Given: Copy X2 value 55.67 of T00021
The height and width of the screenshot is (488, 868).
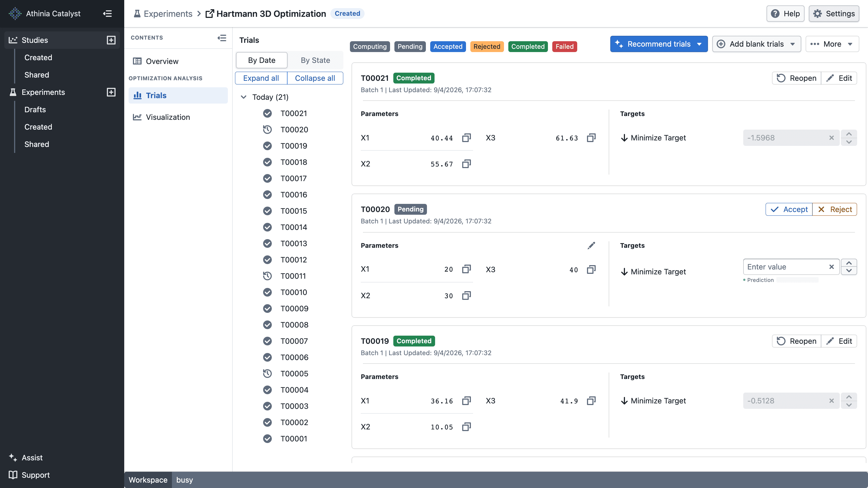Looking at the screenshot, I should [466, 164].
